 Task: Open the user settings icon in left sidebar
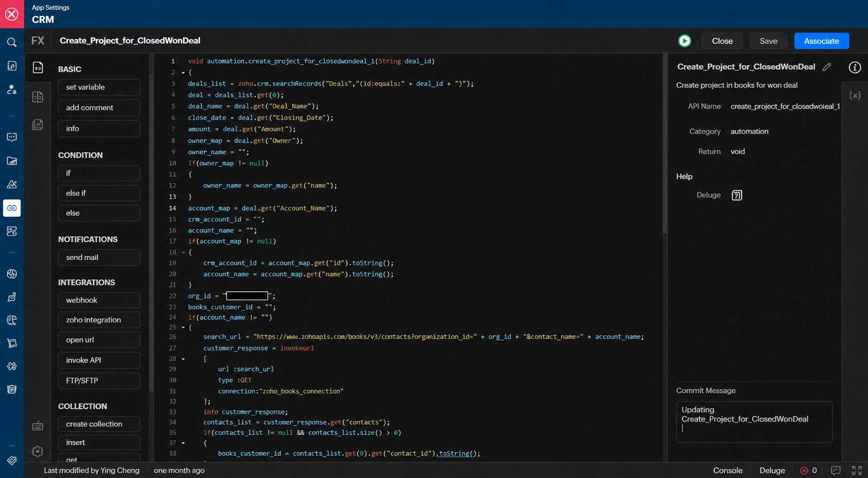tap(12, 89)
